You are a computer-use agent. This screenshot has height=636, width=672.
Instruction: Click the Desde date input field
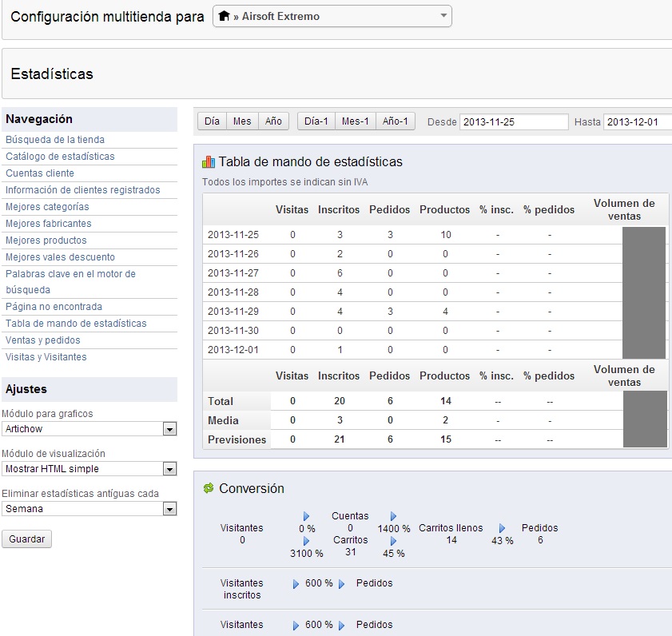(513, 122)
